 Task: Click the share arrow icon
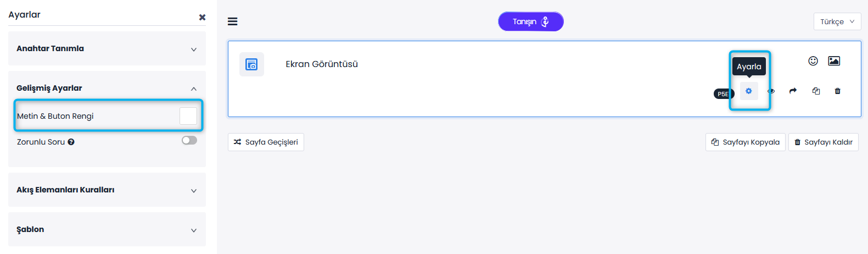pyautogui.click(x=793, y=91)
